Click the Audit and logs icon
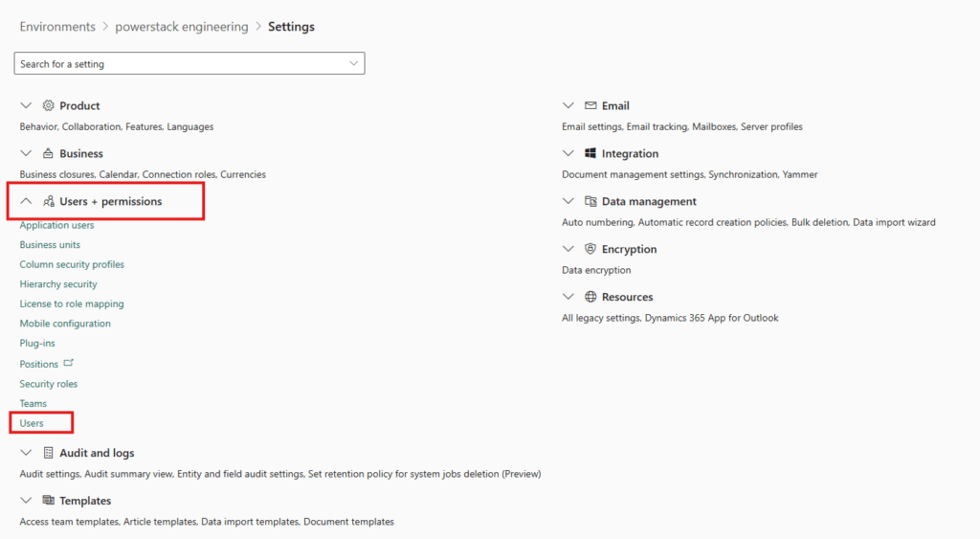The width and height of the screenshot is (980, 539). (49, 453)
